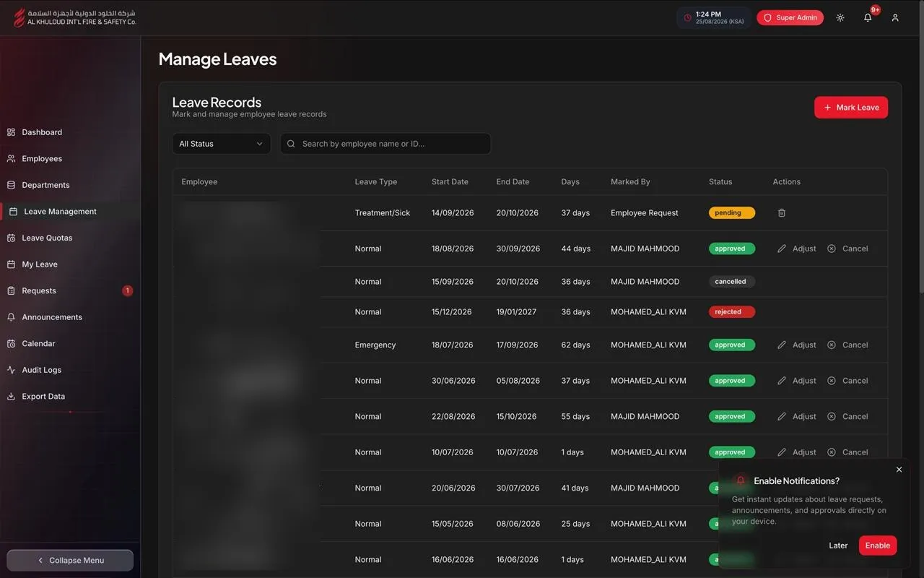
Task: Click the 44 days cell
Action: click(x=576, y=249)
